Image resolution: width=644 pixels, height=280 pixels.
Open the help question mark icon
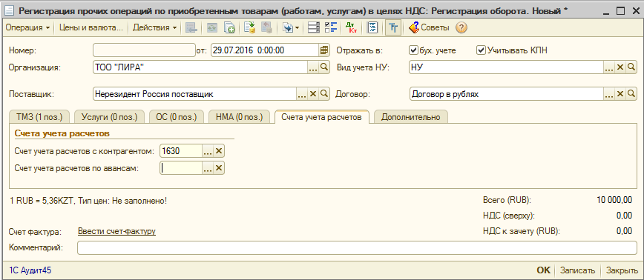pyautogui.click(x=461, y=28)
